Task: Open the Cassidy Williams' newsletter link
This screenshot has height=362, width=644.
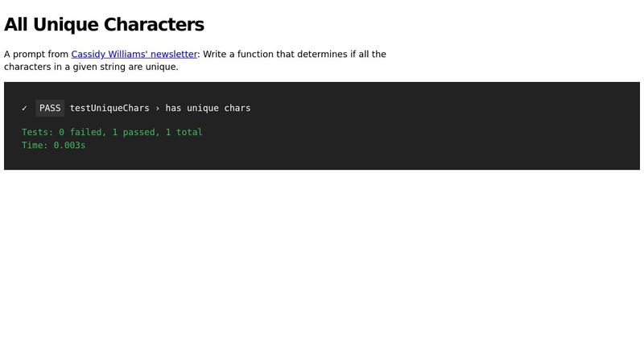Action: tap(134, 55)
